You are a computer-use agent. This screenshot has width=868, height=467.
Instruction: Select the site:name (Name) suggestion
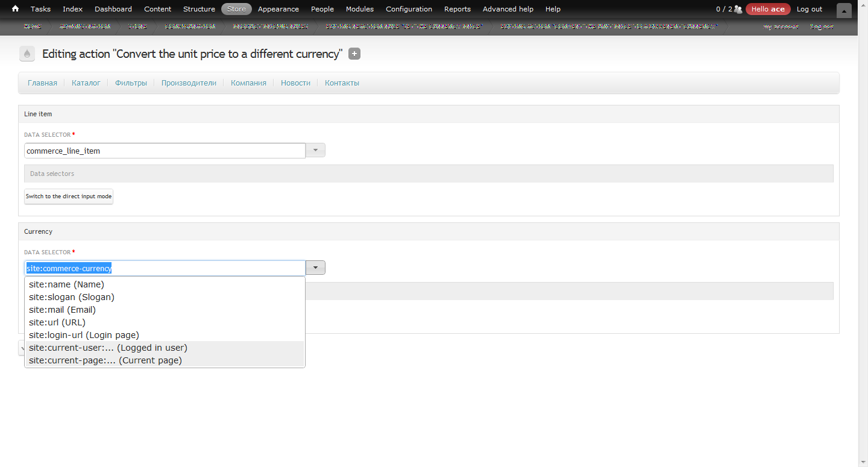point(66,284)
